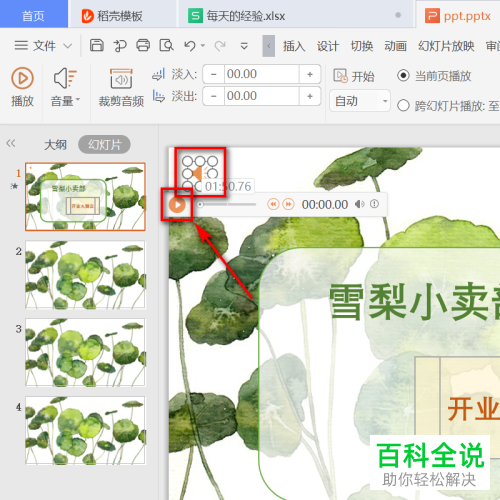Open the 切换 ribbon tab
Screen dimensions: 500x500
362,46
